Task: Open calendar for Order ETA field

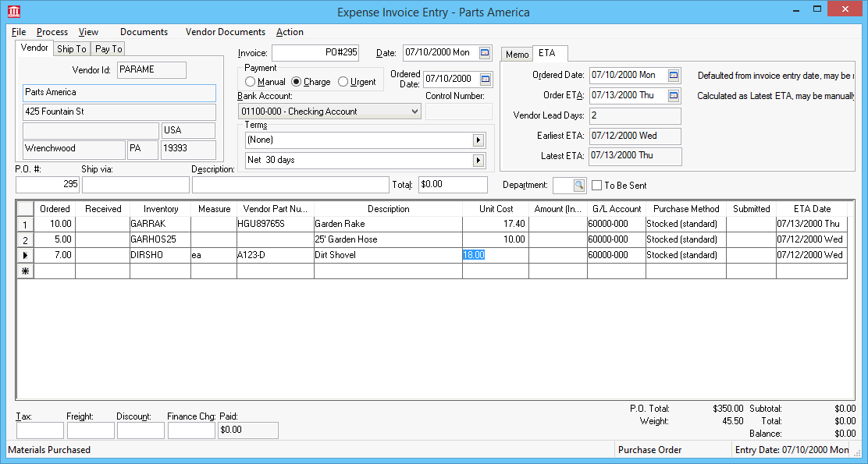Action: pyautogui.click(x=673, y=95)
